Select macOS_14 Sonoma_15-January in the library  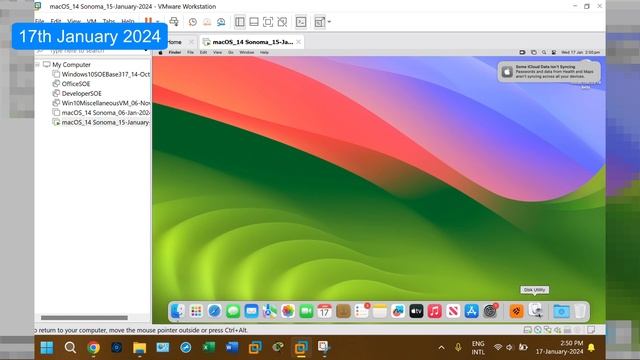[101, 122]
